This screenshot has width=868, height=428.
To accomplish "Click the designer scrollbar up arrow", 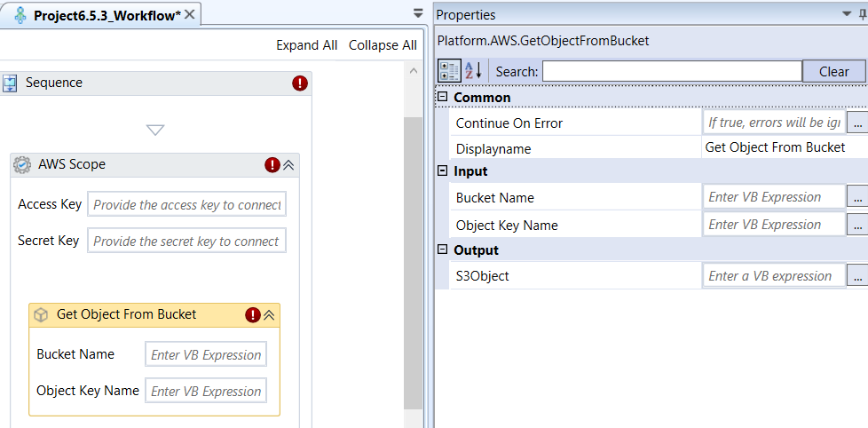I will click(413, 70).
